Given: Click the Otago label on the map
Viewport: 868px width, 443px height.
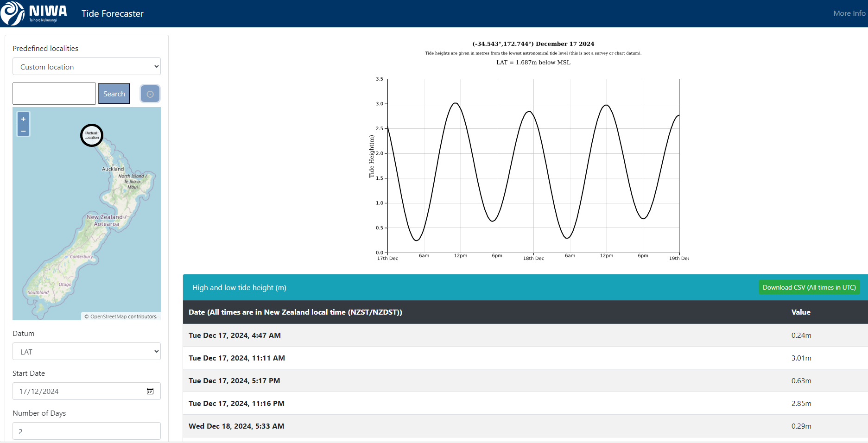Looking at the screenshot, I should pos(65,285).
